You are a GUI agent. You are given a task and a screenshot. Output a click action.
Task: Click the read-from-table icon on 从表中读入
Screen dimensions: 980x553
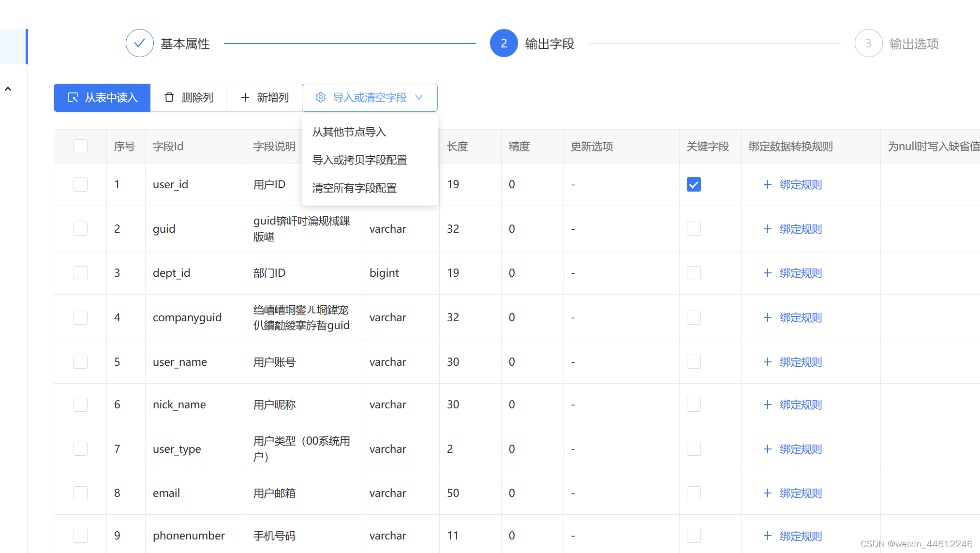(73, 98)
